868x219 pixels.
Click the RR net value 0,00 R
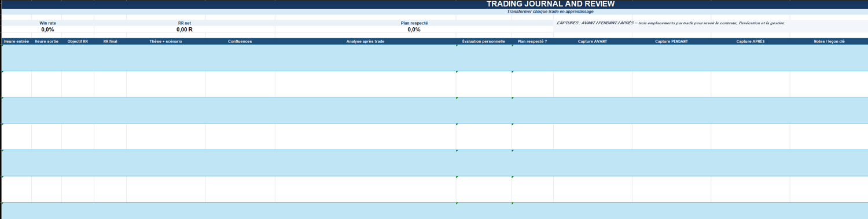[x=185, y=30]
